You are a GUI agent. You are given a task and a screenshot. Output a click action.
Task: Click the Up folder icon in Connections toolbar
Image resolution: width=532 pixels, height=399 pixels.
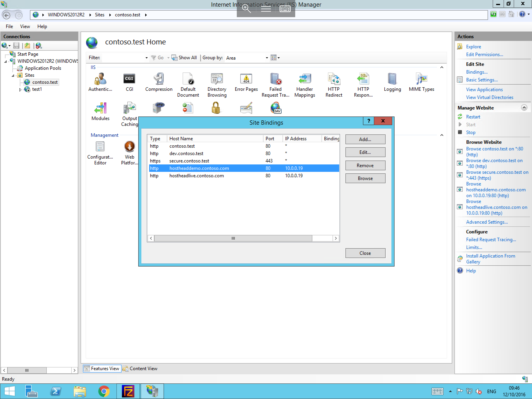(27, 45)
